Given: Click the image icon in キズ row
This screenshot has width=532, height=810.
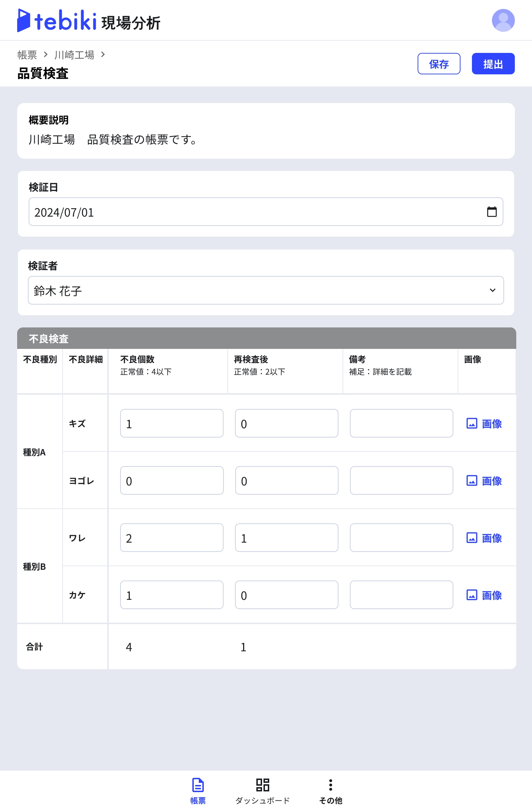Looking at the screenshot, I should (x=472, y=424).
